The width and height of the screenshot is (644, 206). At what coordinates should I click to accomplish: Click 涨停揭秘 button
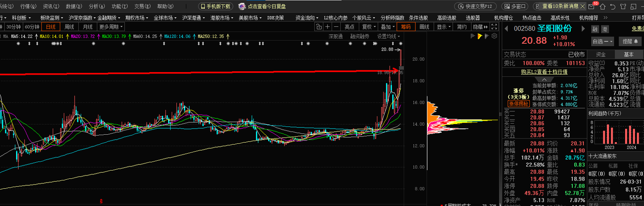[x=518, y=104]
